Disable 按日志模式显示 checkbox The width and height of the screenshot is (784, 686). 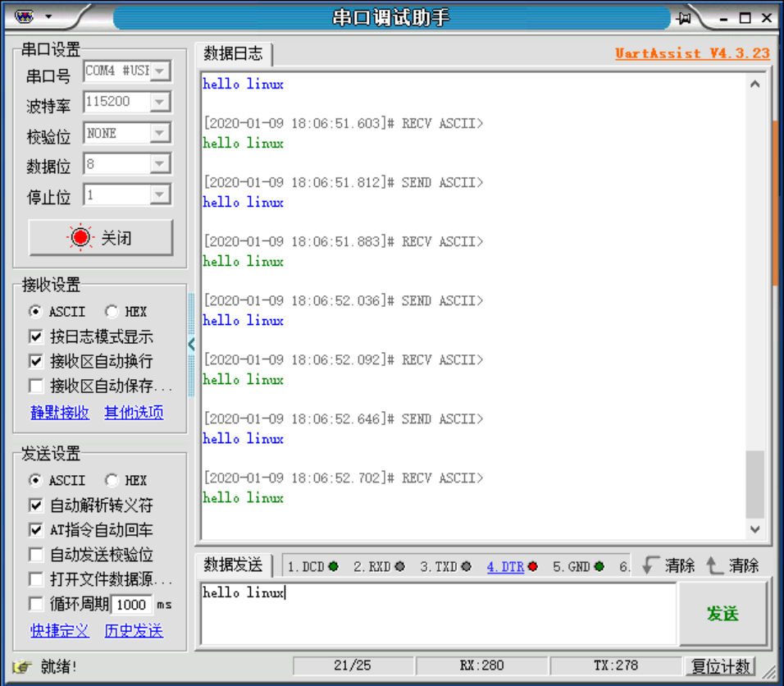pyautogui.click(x=35, y=336)
